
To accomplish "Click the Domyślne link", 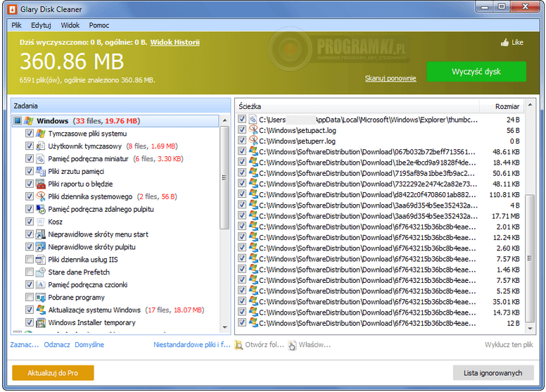I will (89, 345).
